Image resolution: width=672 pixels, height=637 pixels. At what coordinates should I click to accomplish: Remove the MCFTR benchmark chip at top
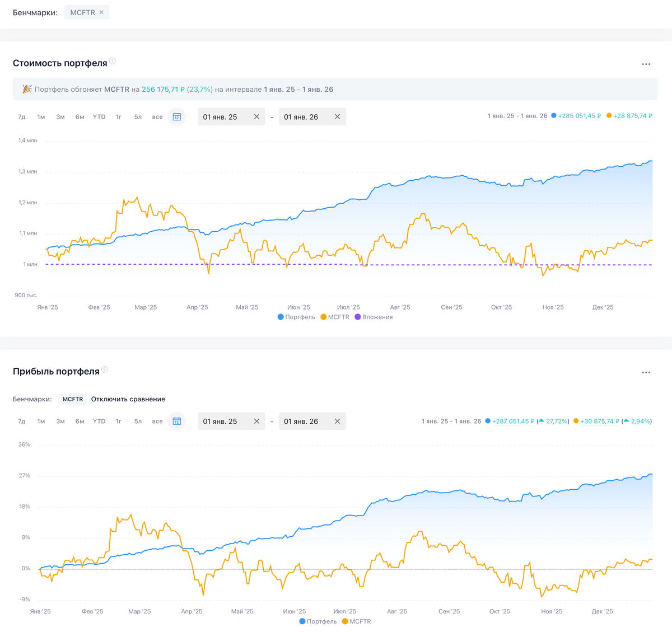coord(101,12)
